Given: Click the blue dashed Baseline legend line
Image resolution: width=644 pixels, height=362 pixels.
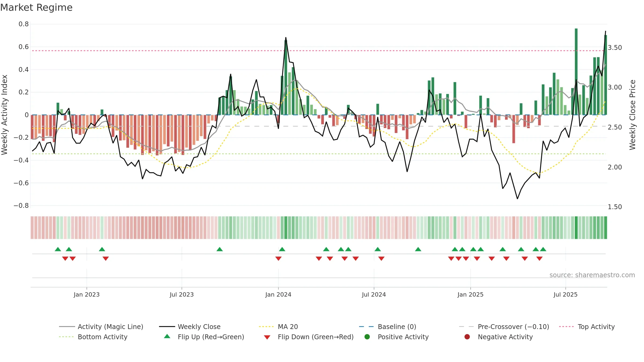Looking at the screenshot, I should pos(366,327).
